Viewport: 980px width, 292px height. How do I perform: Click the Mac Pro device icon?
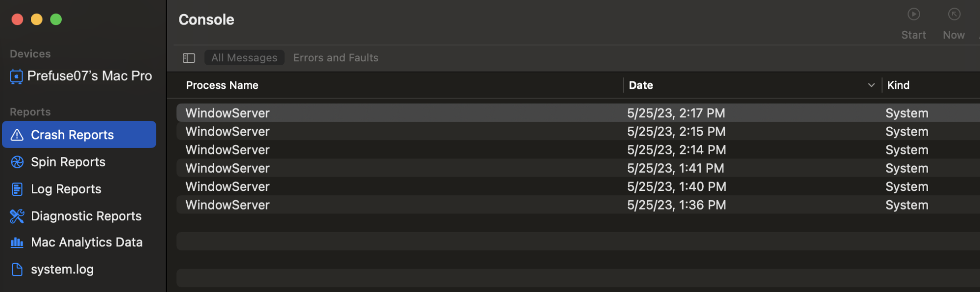click(x=16, y=76)
